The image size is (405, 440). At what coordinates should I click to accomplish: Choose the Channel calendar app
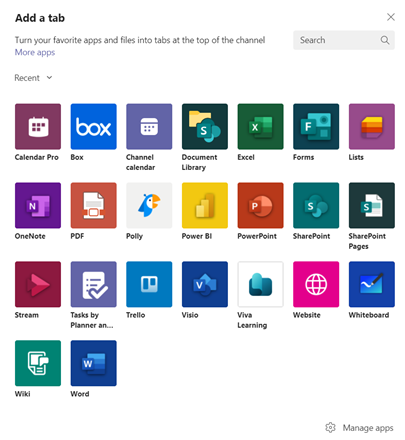pos(149,126)
